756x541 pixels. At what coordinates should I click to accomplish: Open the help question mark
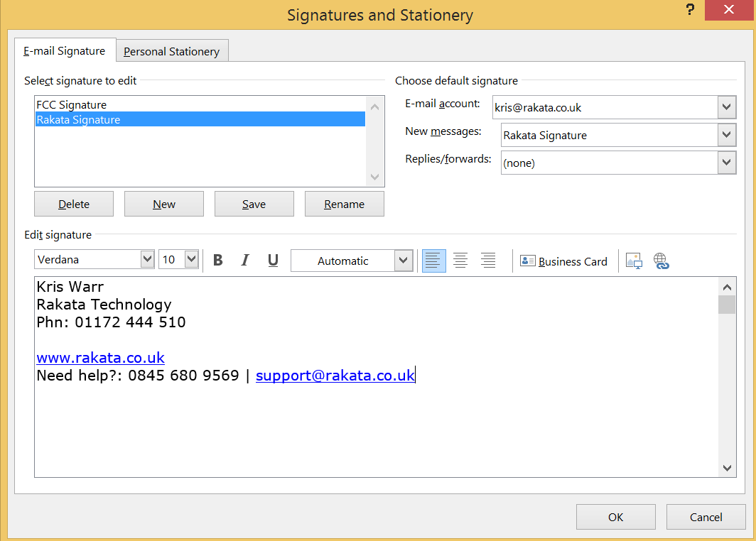[690, 9]
